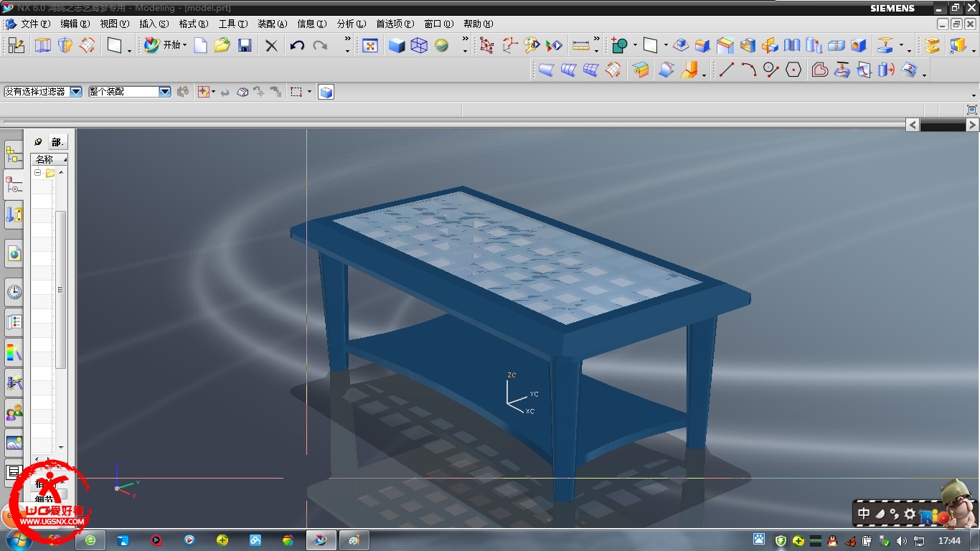The image size is (980, 551).
Task: Open the color palette sidebar tab
Action: (x=14, y=352)
